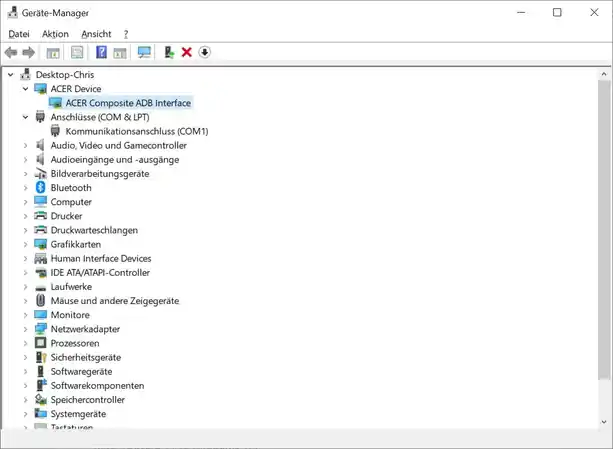Viewport: 613px width, 449px height.
Task: Collapse the ACER Device category
Action: pos(25,89)
